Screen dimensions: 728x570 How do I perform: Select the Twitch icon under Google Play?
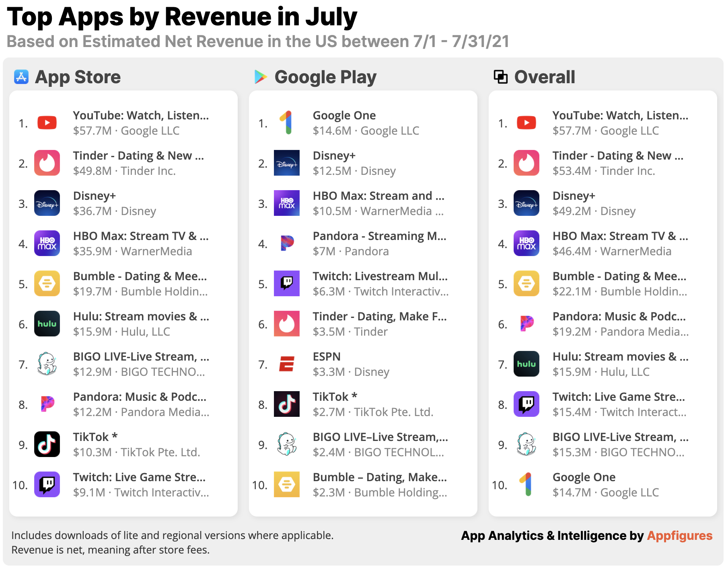[x=286, y=283]
